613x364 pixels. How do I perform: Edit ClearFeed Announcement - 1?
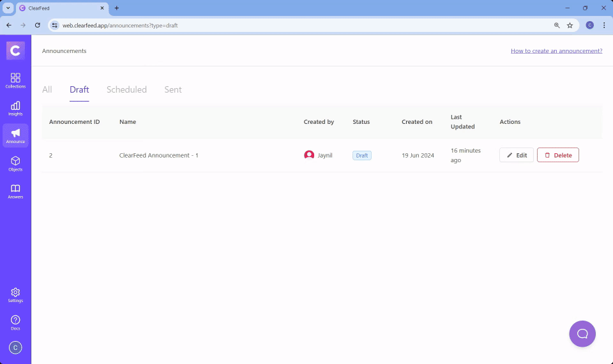click(516, 155)
